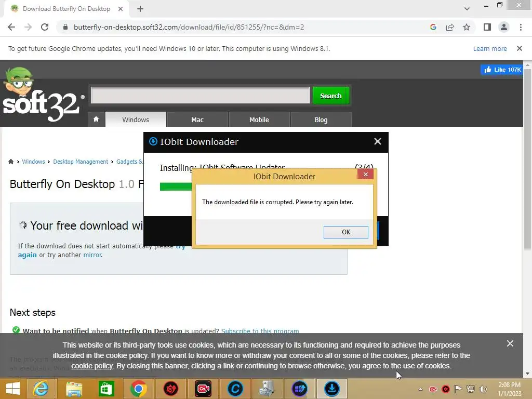
Task: Close the yellow IObit Downloader error dialog
Action: click(x=365, y=175)
